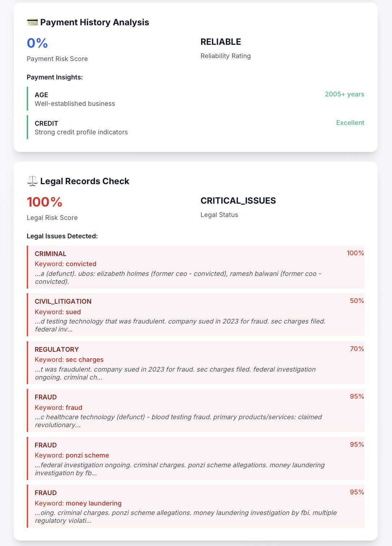Screen dimensions: 392x546
Task: Select the REGULATORY sec charges entry
Action: coord(196,363)
